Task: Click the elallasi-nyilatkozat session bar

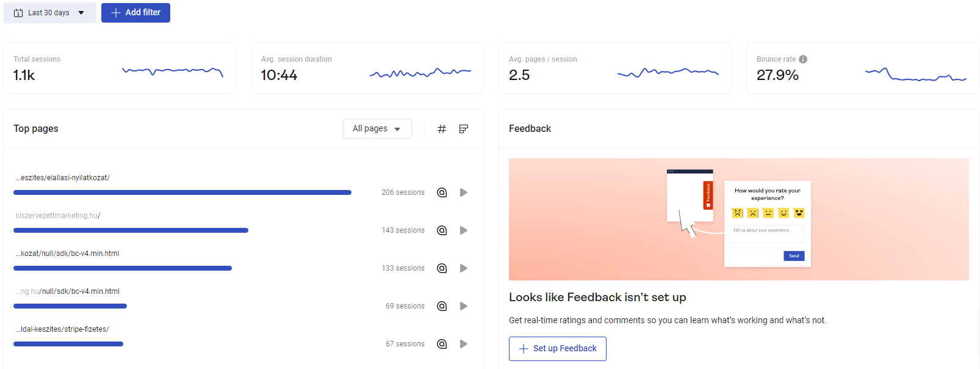Action: (182, 192)
